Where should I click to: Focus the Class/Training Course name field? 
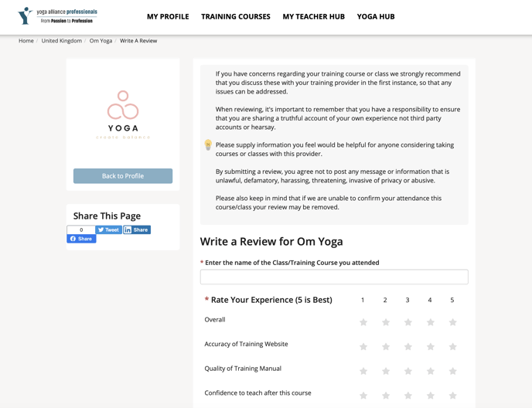tap(334, 277)
